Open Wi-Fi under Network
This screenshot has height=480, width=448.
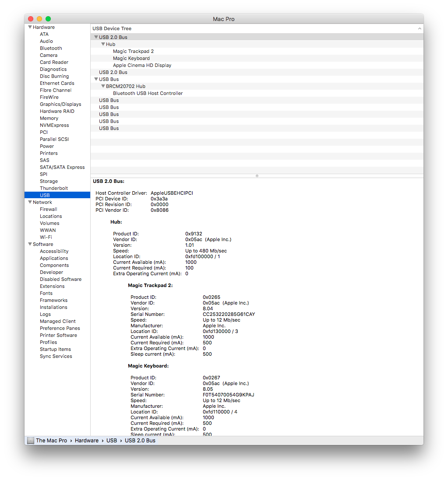tap(46, 237)
